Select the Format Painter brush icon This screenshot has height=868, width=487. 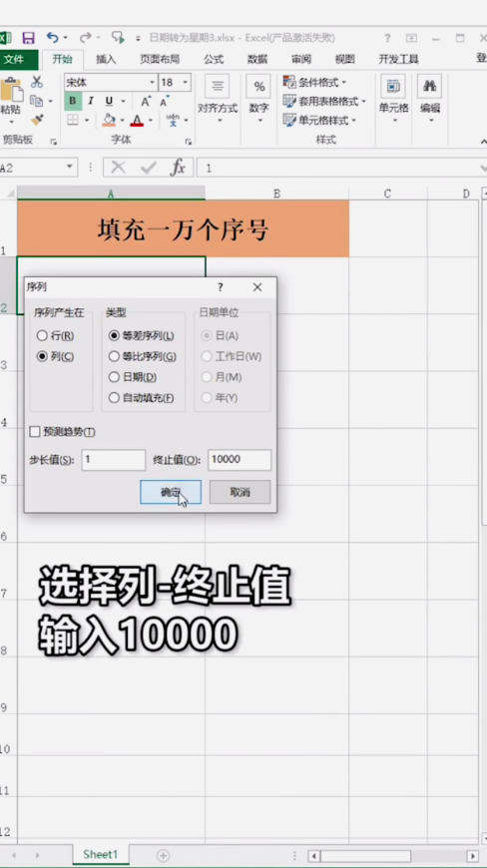click(x=37, y=120)
